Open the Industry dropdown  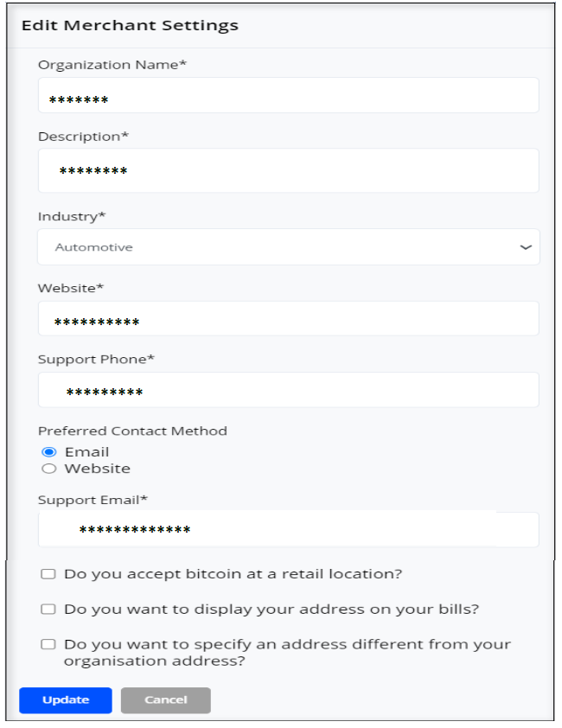[285, 246]
